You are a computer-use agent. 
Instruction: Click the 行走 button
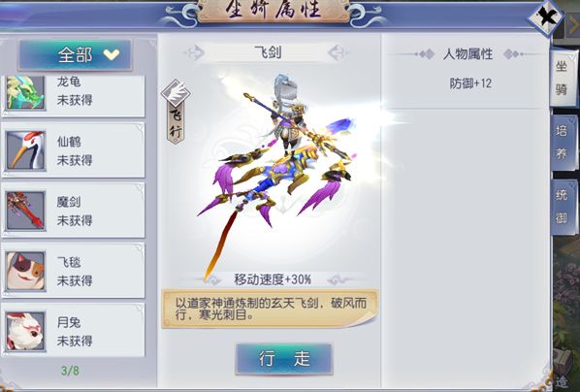pos(284,359)
